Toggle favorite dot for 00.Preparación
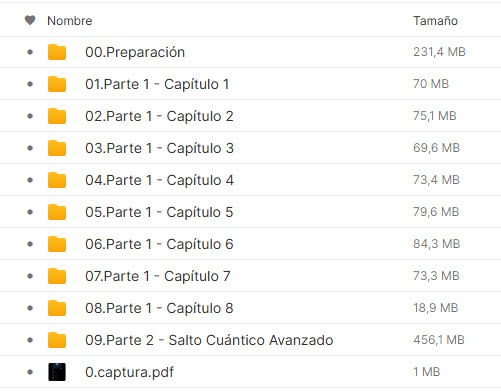501x391 pixels. click(x=30, y=52)
